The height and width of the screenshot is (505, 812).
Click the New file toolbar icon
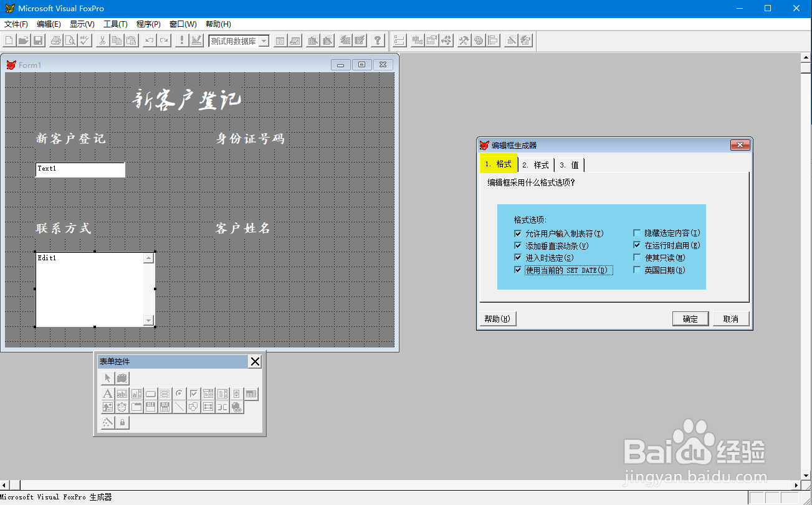click(x=9, y=40)
